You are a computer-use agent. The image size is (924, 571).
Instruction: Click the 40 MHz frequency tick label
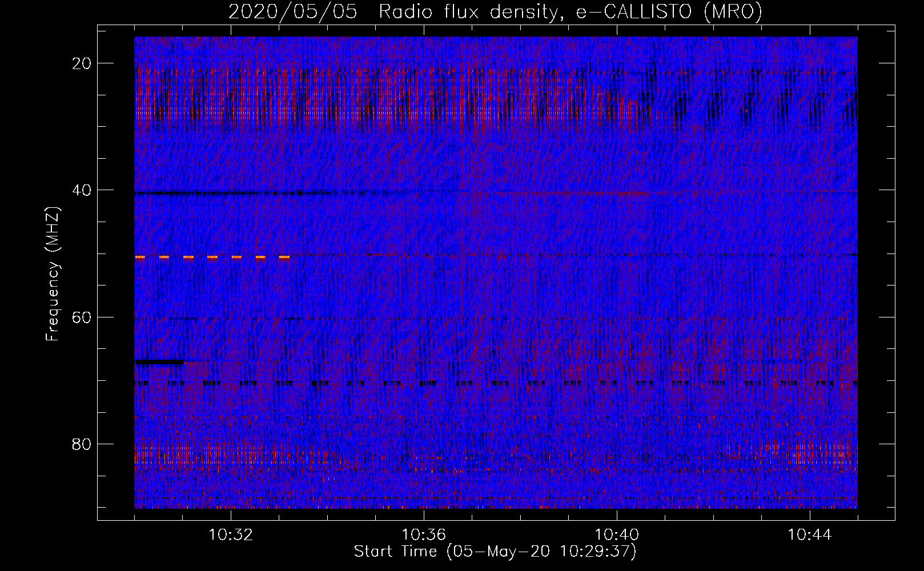pos(82,190)
